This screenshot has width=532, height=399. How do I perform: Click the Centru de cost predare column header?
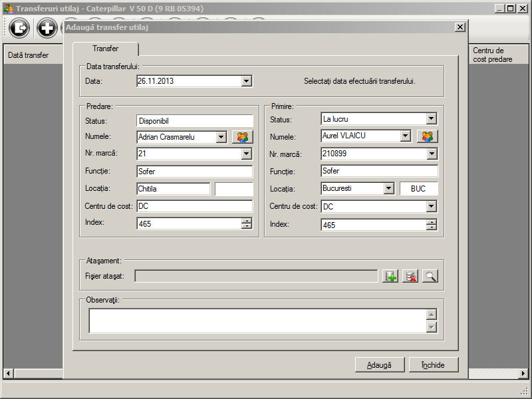coord(498,55)
